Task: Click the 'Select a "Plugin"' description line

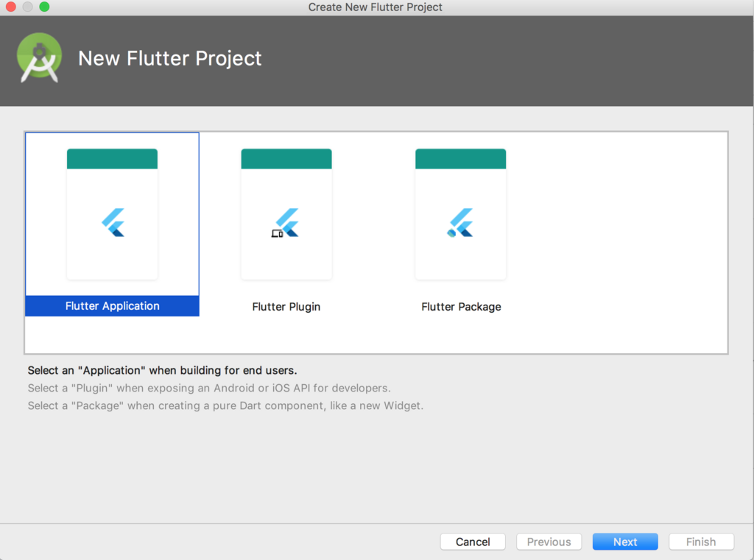Action: [x=209, y=388]
